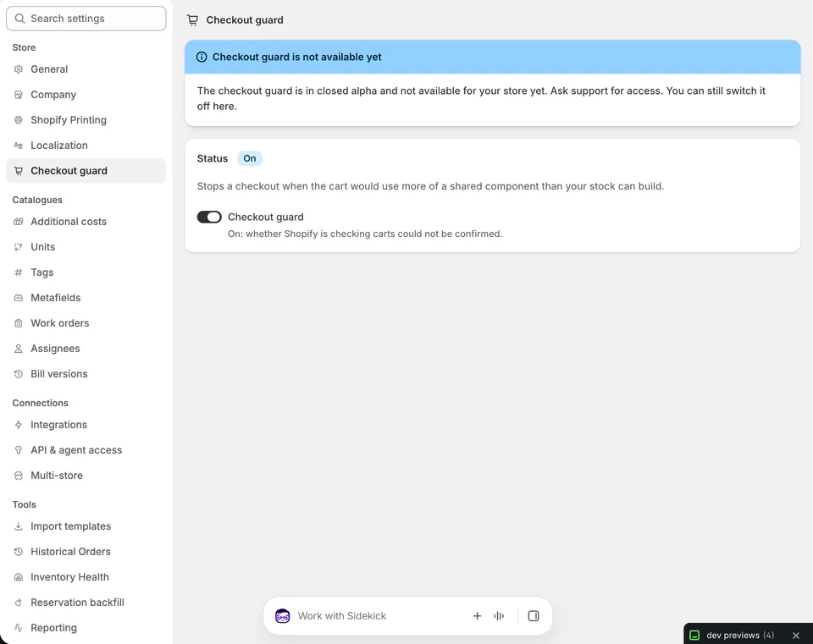Click the Sidekick avatar icon
The width and height of the screenshot is (813, 644).
(x=283, y=615)
